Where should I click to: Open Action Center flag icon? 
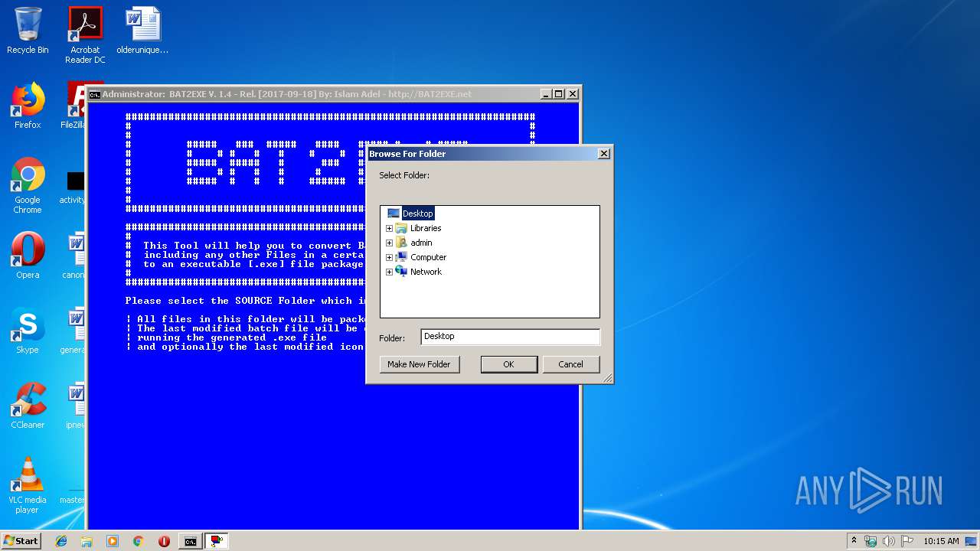pos(907,541)
